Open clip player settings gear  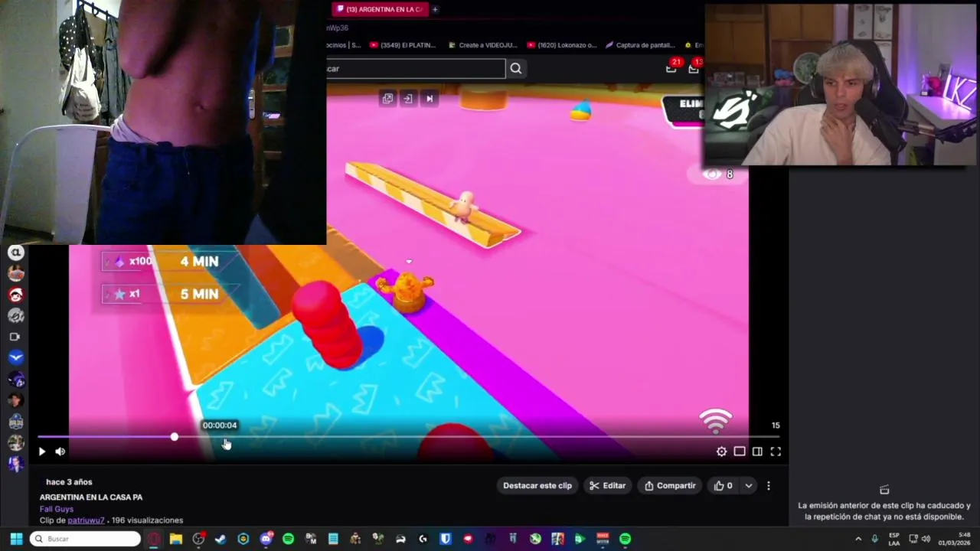click(721, 452)
